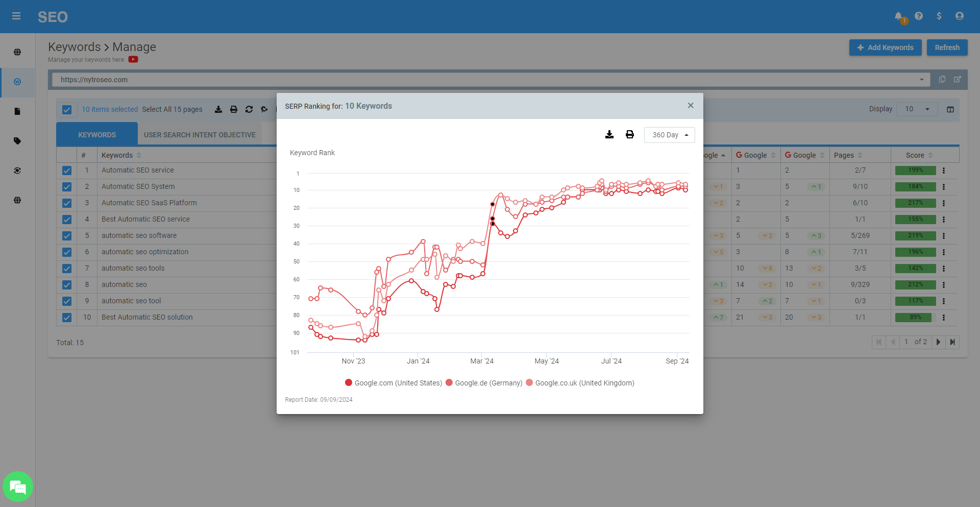Image resolution: width=980 pixels, height=507 pixels.
Task: Open the document page icon in the sidebar
Action: point(17,111)
